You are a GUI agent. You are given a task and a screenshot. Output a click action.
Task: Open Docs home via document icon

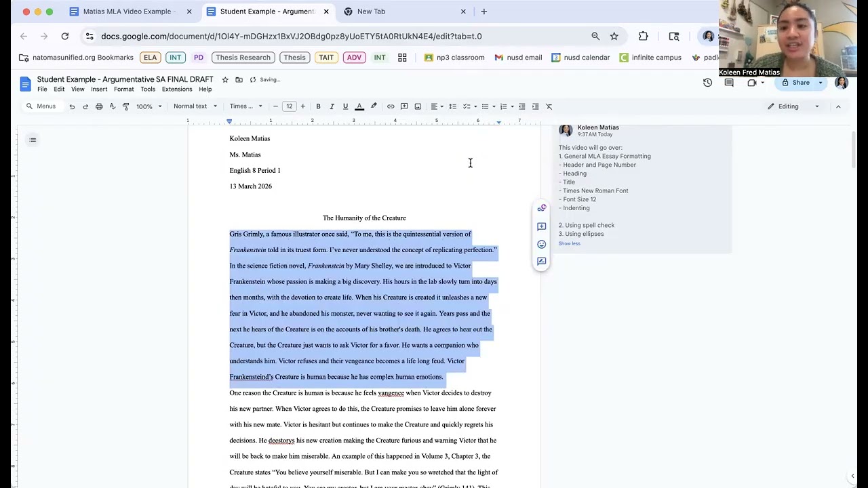[x=25, y=84]
